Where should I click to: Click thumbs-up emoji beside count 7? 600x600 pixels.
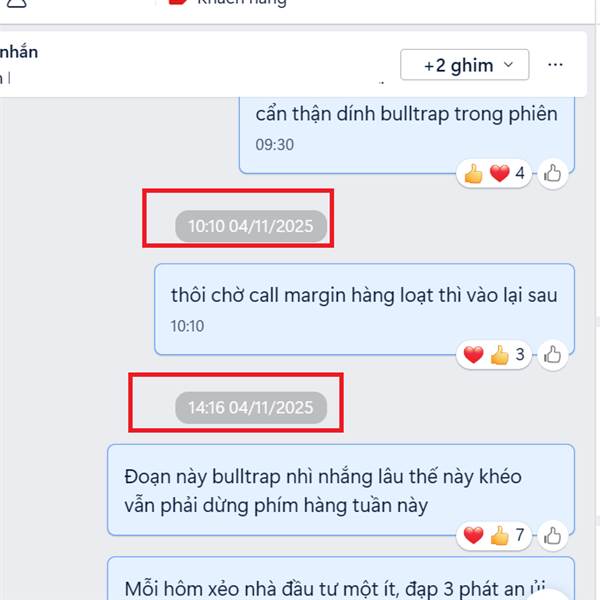point(499,535)
